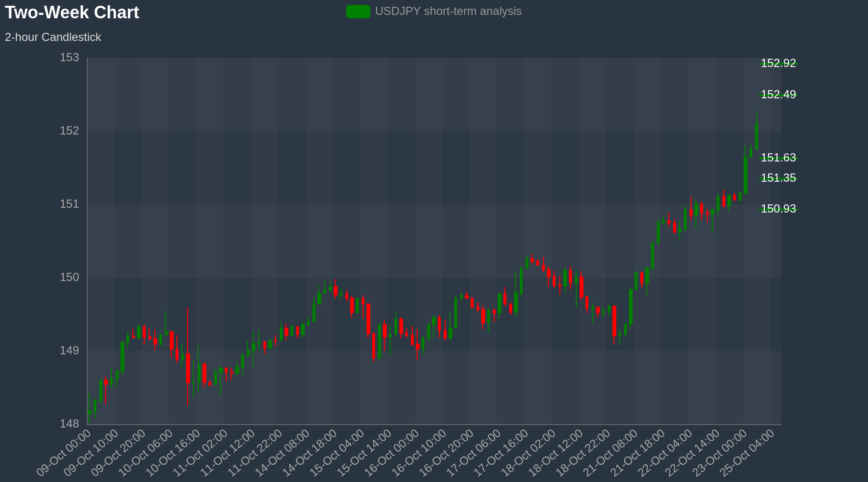This screenshot has width=868, height=482.
Task: Click the '11-Oct 02:00' x-axis label
Action: point(201,453)
